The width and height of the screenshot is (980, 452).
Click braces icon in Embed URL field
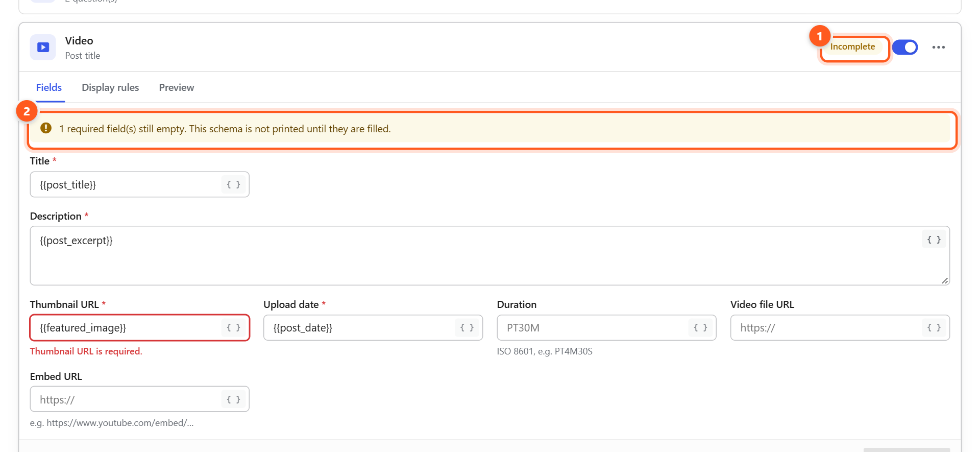pos(233,399)
